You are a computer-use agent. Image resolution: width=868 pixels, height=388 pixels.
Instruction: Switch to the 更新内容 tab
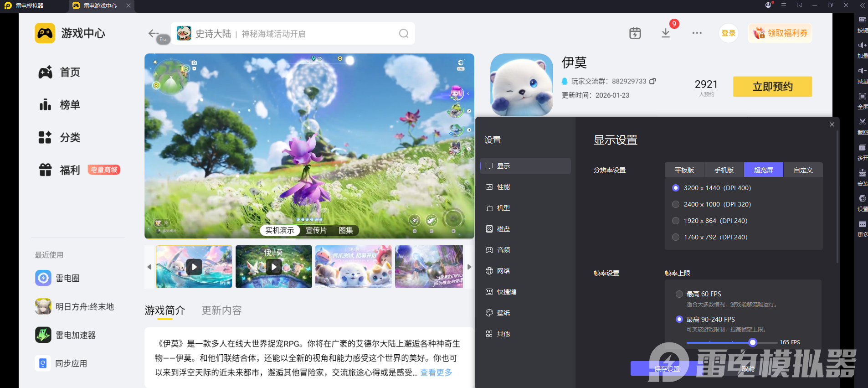click(x=221, y=310)
